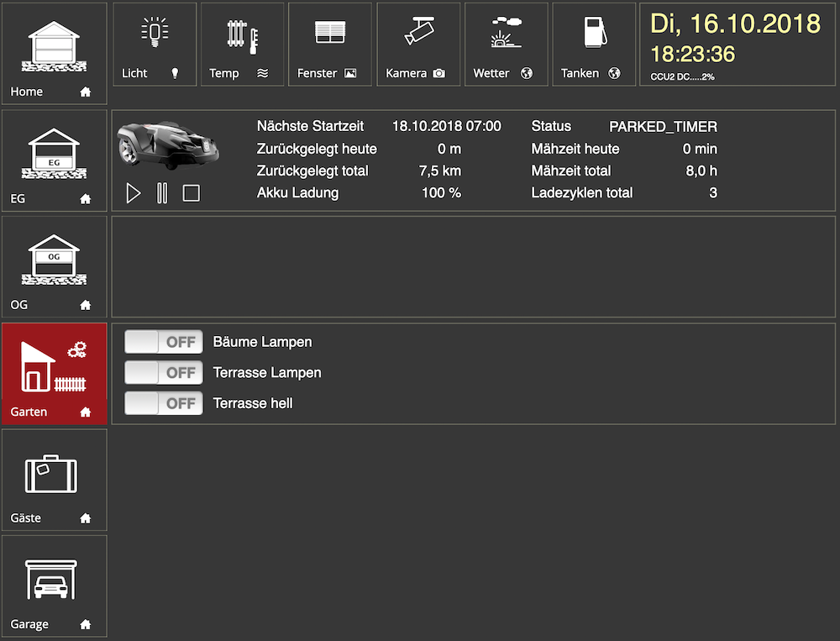840x641 pixels.
Task: Open the Licht lighting tile
Action: (155, 44)
